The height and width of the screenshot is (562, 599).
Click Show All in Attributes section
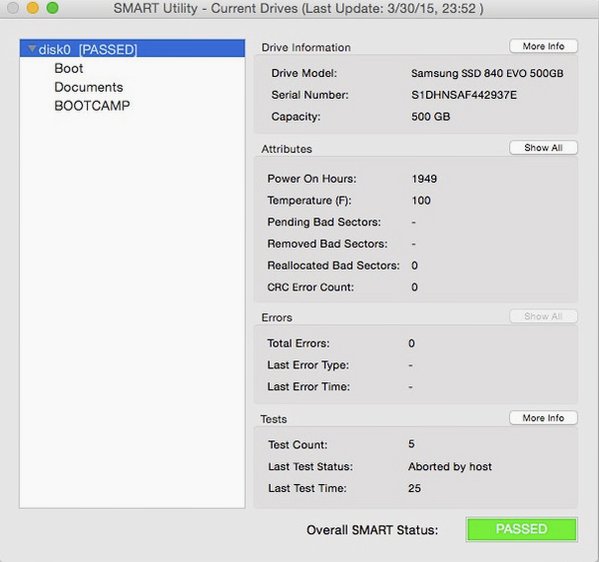coord(543,148)
